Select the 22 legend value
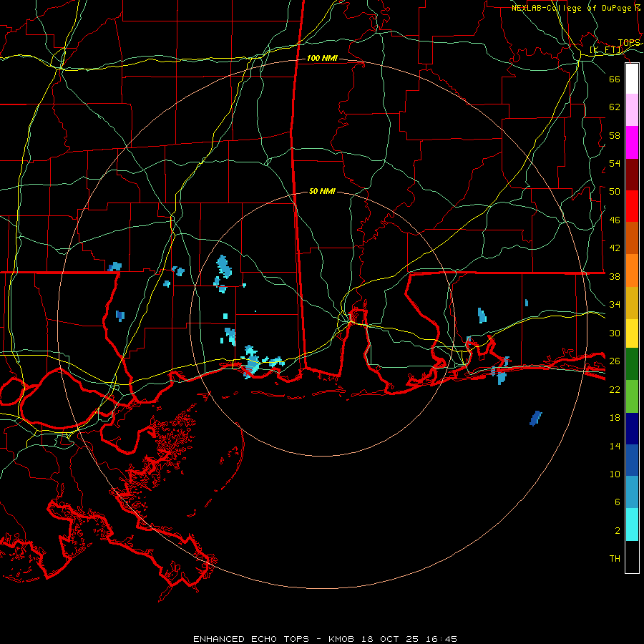Viewport: 644px width, 644px height. [615, 389]
